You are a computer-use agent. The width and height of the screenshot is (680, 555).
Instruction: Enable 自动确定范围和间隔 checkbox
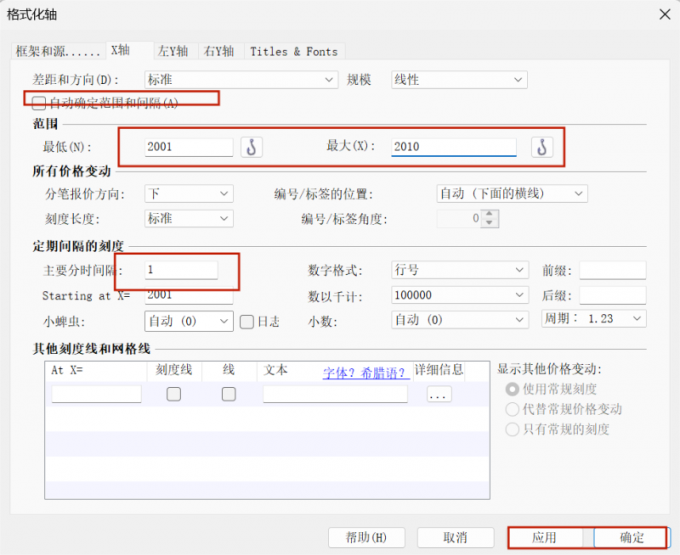click(39, 102)
